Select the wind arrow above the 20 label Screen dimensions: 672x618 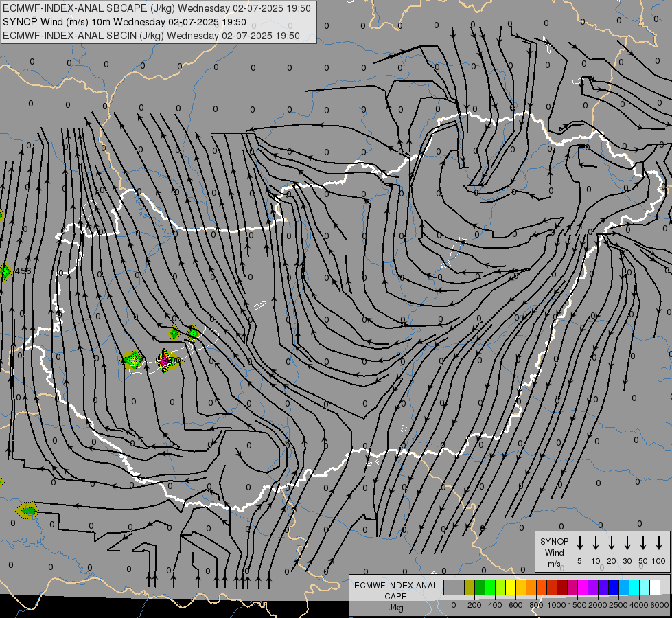pyautogui.click(x=612, y=542)
